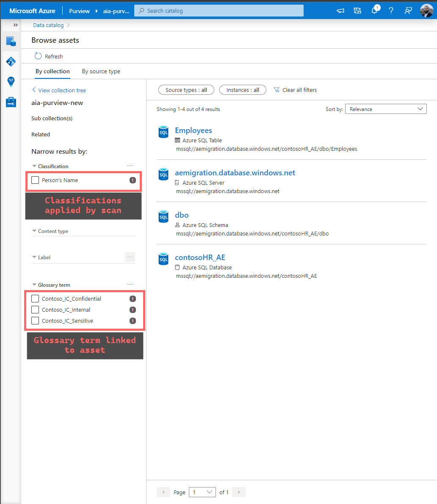The width and height of the screenshot is (437, 504).
Task: Click the Sub collection(s) label
Action: (52, 118)
